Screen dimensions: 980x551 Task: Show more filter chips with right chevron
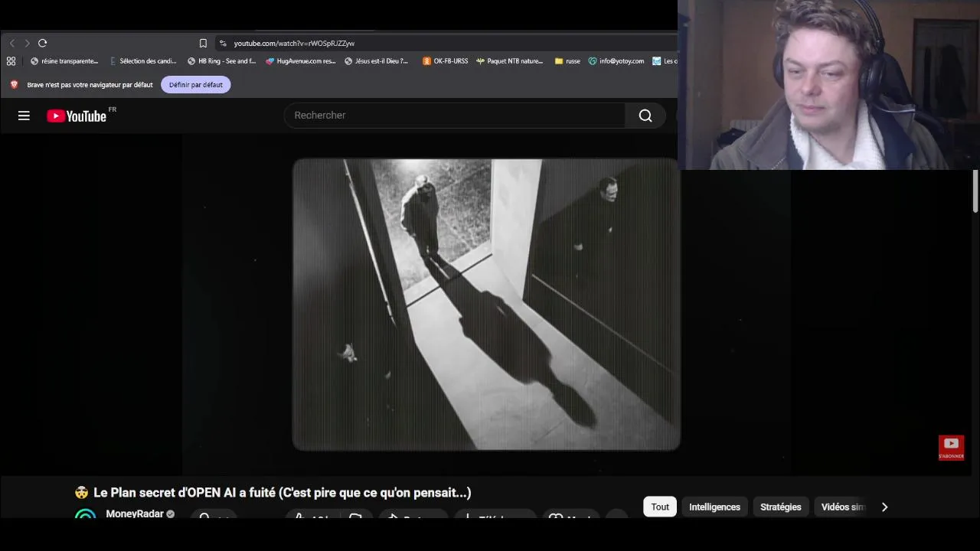click(884, 507)
